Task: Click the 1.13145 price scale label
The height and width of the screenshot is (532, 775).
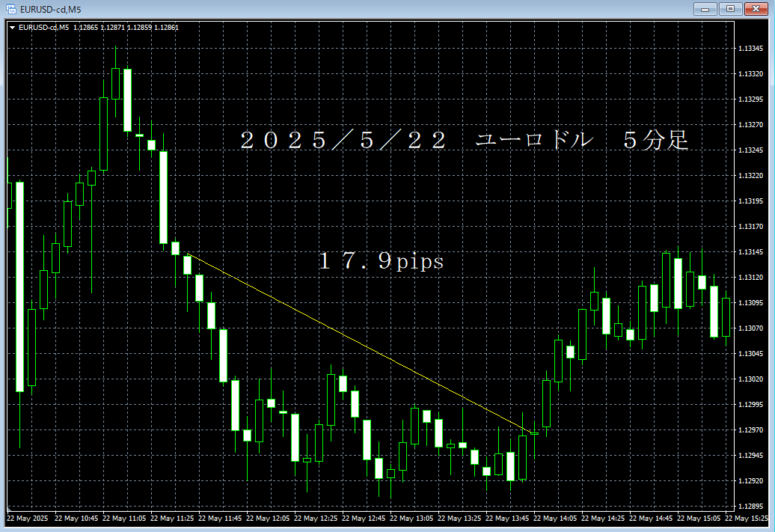Action: (x=750, y=252)
